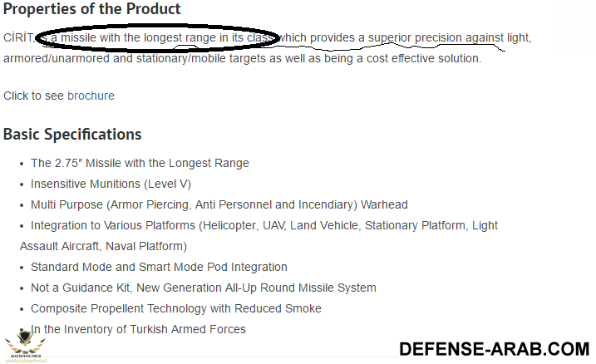Click the word CİRİT in the paragraph
The width and height of the screenshot is (596, 364).
(18, 38)
